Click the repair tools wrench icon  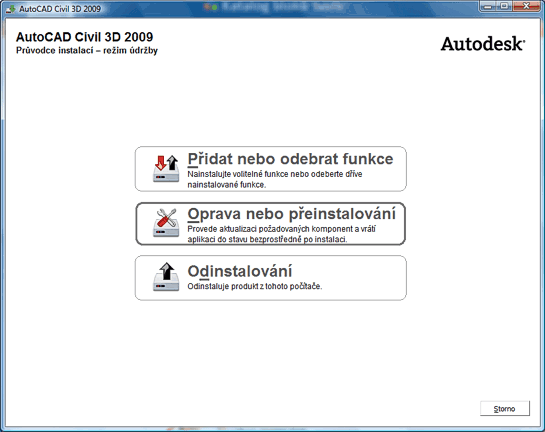click(x=166, y=223)
